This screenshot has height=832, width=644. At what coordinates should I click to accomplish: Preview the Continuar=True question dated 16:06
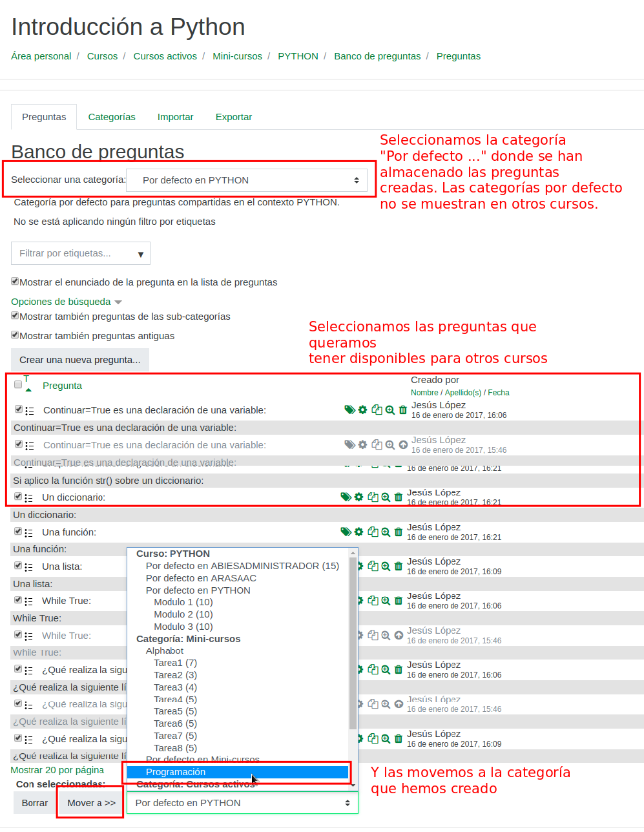pos(390,410)
